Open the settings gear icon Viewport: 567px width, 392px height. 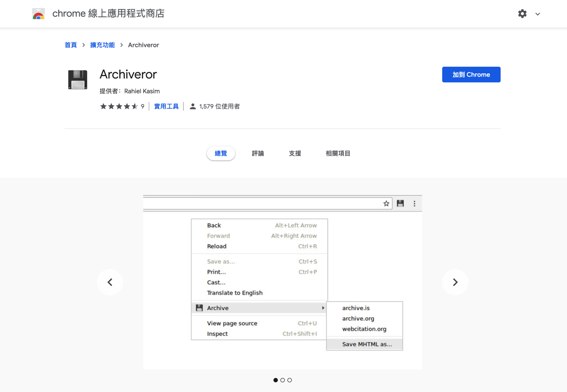[522, 14]
